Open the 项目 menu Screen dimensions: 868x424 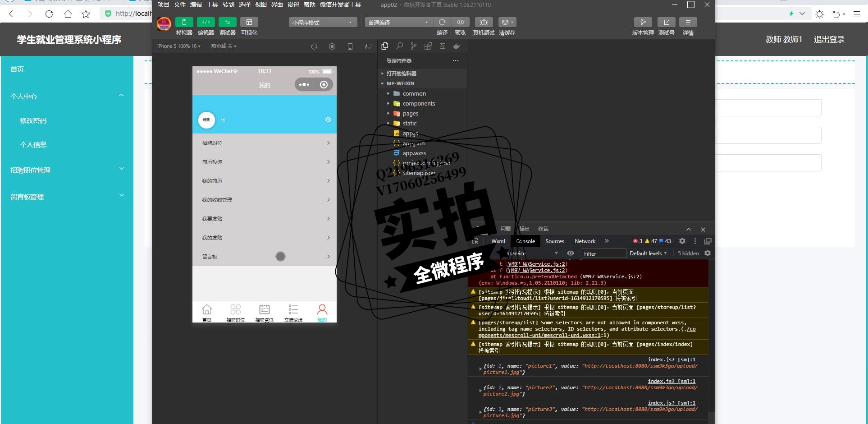(x=163, y=5)
